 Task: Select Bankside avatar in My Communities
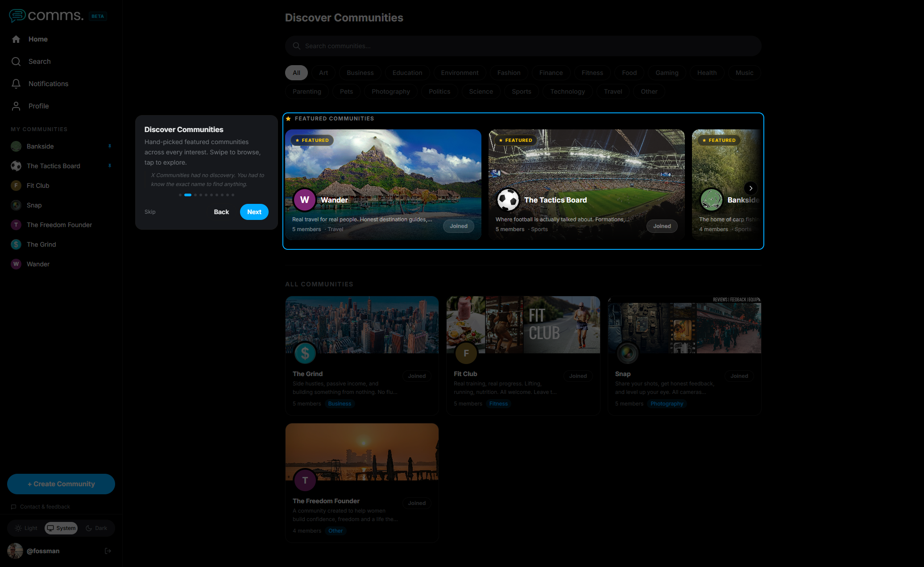pyautogui.click(x=16, y=146)
